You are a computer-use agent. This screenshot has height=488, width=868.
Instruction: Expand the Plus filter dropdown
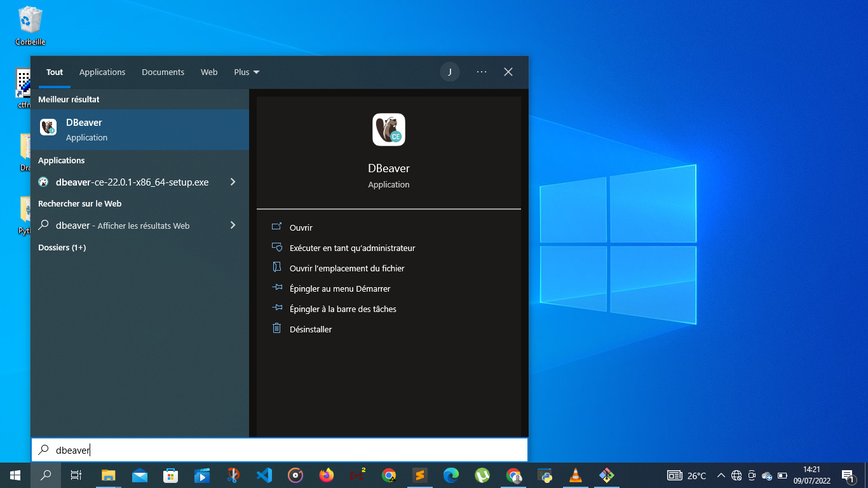pos(247,72)
